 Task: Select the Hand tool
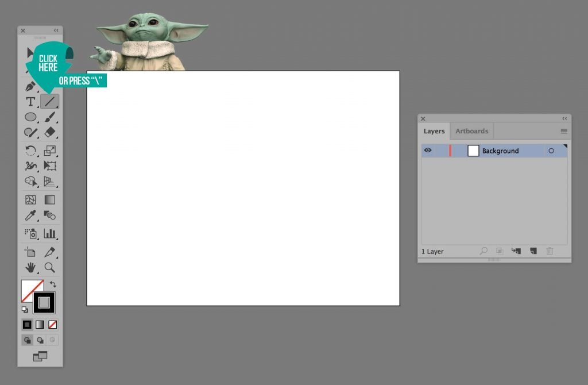click(x=30, y=268)
